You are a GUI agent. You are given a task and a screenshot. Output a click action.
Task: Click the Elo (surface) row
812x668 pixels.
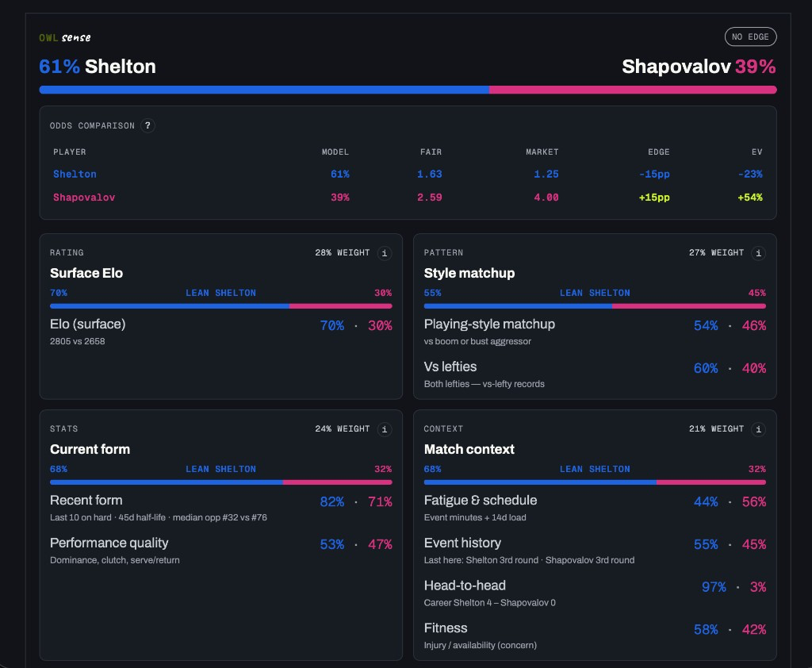click(220, 332)
